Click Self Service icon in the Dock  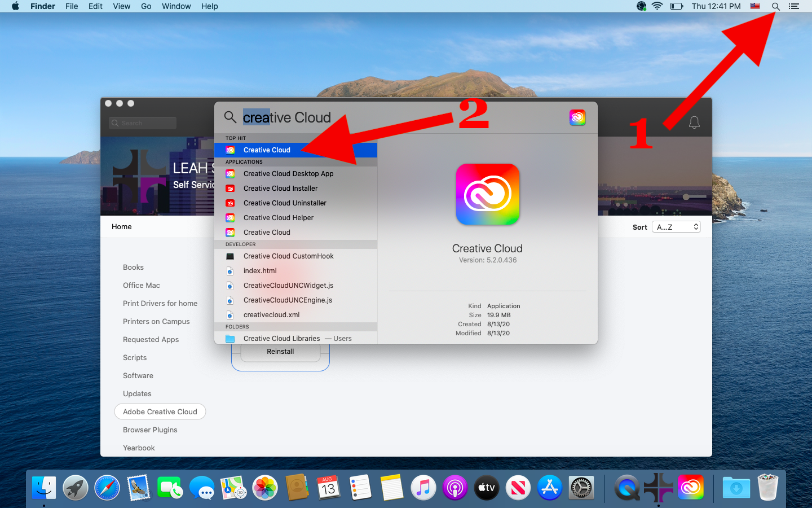pyautogui.click(x=659, y=488)
